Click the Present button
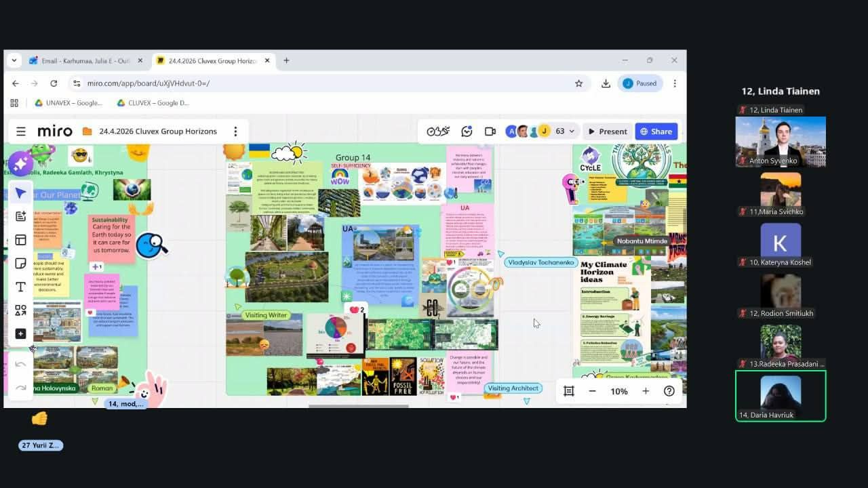Screen dimensions: 868x488 [x=607, y=131]
